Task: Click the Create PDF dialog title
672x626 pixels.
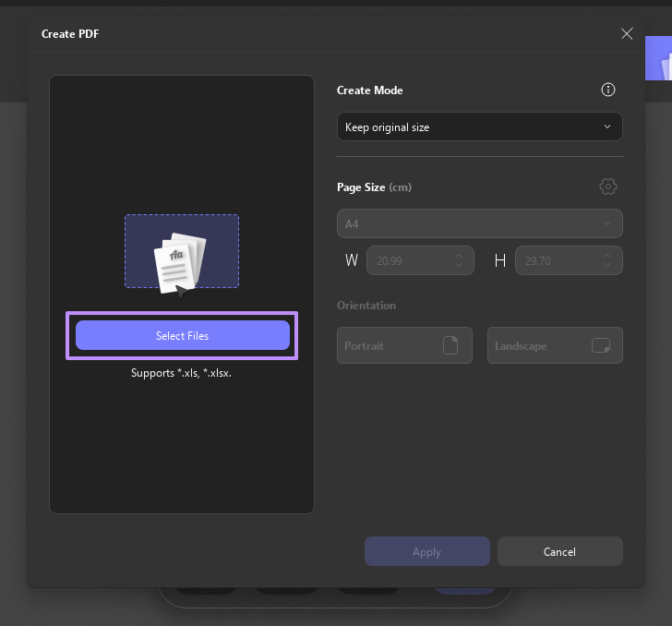Action: [70, 34]
